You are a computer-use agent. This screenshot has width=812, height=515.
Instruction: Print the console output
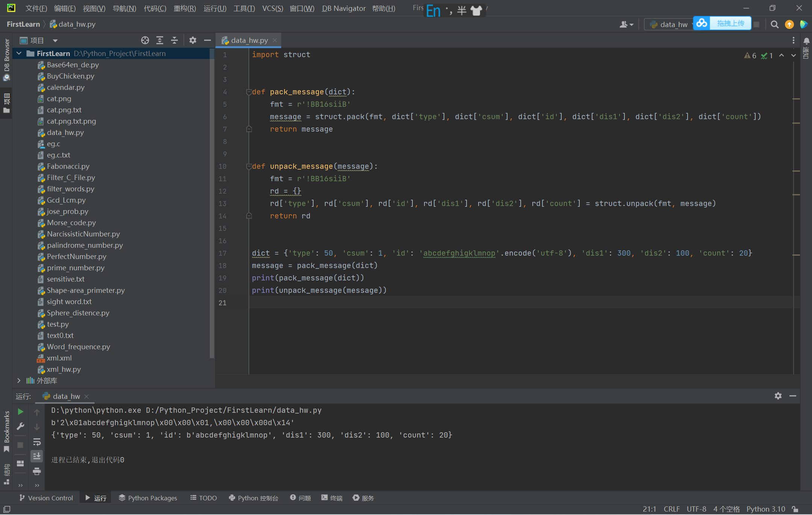[x=37, y=471]
